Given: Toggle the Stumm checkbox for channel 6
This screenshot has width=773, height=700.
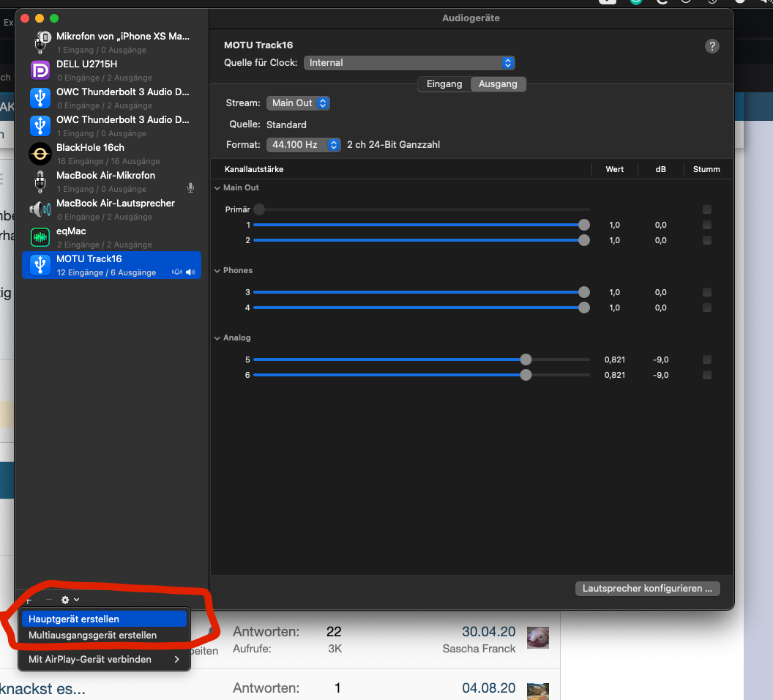Looking at the screenshot, I should 706,375.
